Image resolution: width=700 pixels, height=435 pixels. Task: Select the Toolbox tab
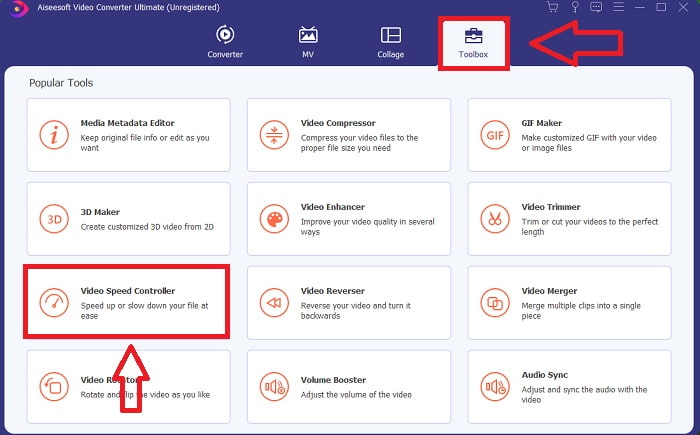tap(473, 41)
